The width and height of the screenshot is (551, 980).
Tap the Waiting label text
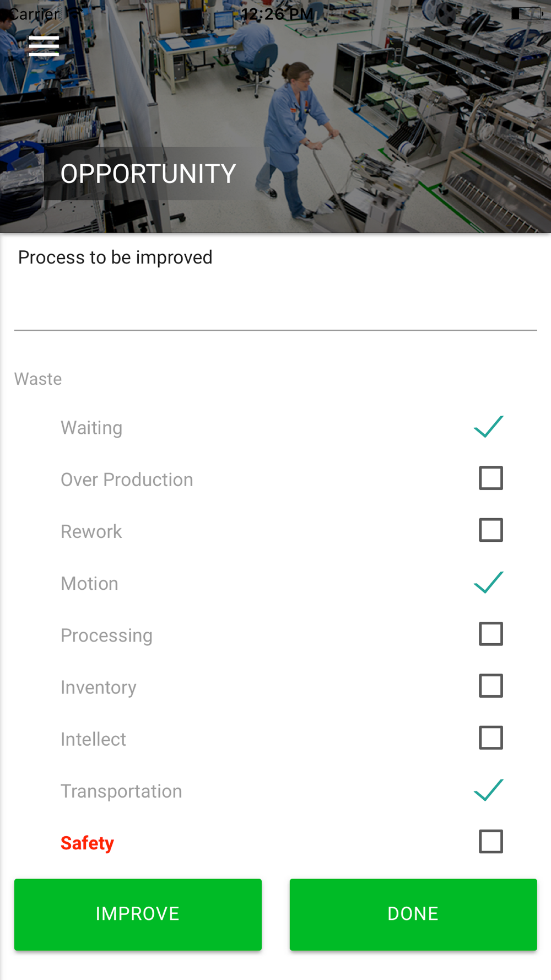point(91,428)
